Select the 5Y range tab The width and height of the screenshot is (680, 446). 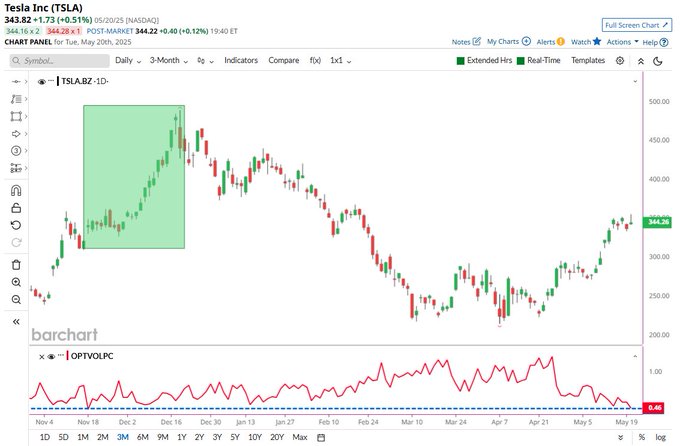235,437
